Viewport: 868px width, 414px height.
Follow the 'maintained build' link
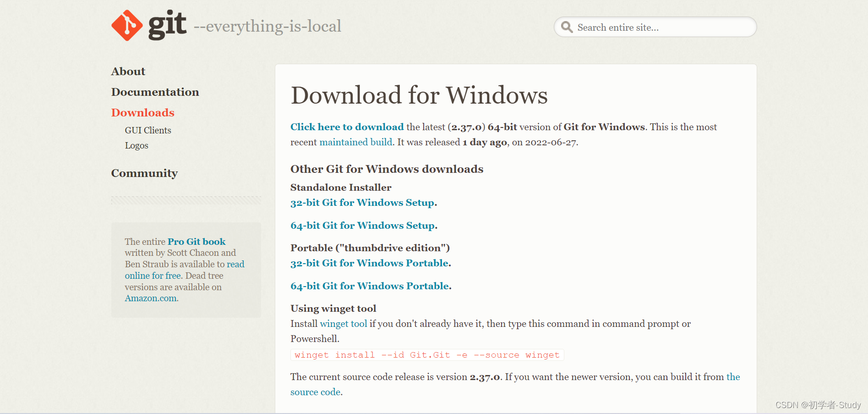[x=356, y=142]
